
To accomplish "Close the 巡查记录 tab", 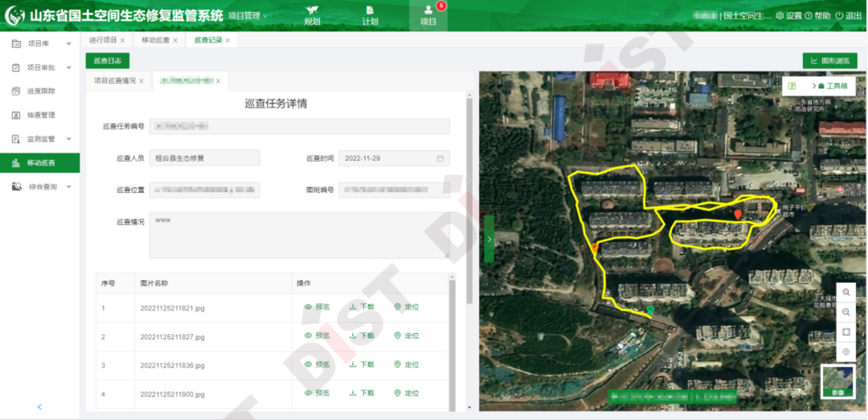I will point(227,40).
